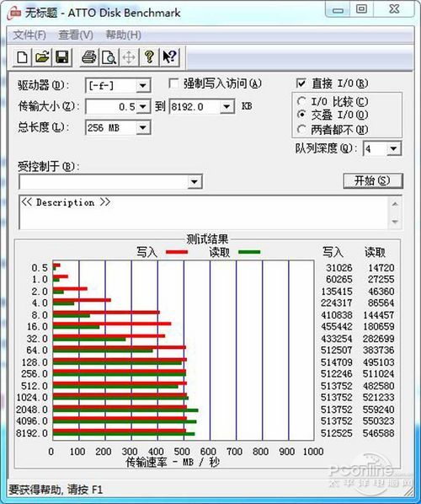Start the benchmark with 开始(S)
This screenshot has height=504, width=421.
pos(372,181)
